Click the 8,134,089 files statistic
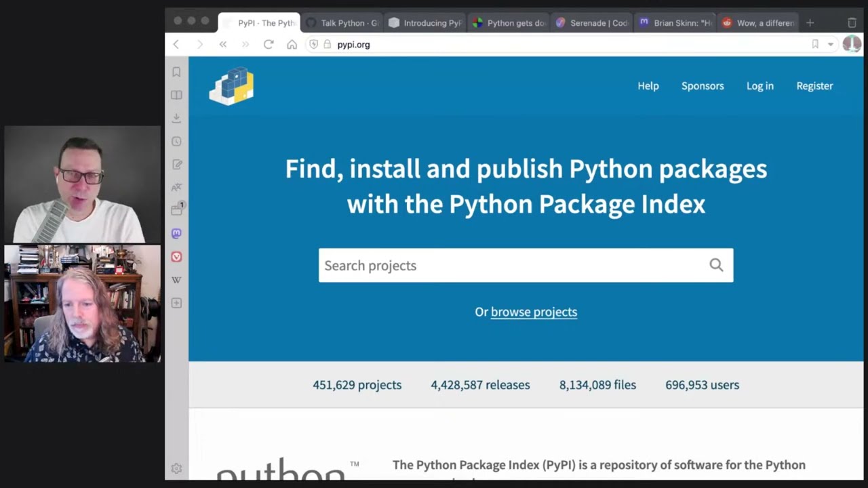The width and height of the screenshot is (868, 488). point(597,384)
